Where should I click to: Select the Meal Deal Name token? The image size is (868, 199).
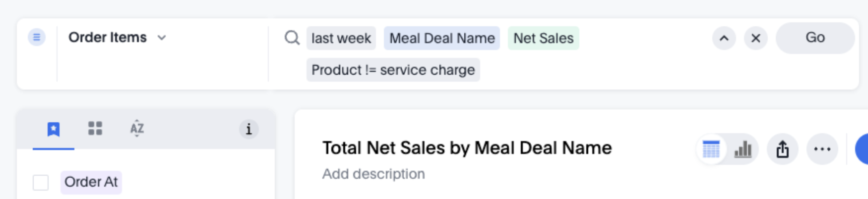click(x=442, y=38)
